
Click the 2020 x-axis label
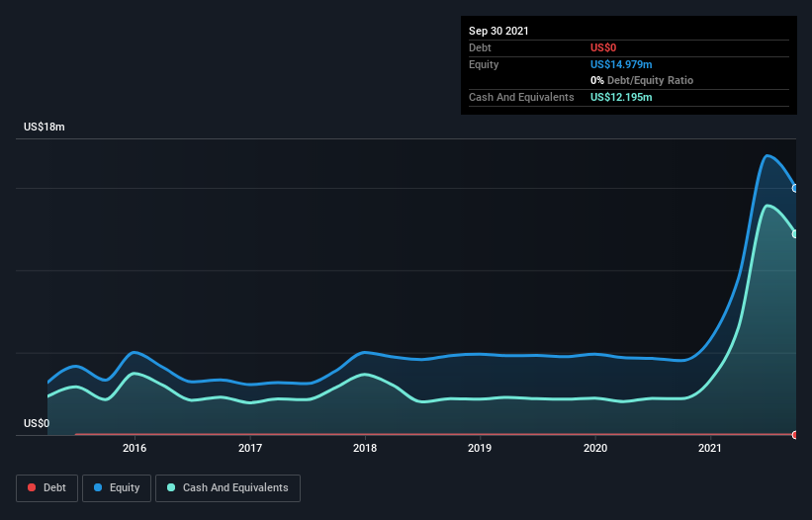pos(595,448)
